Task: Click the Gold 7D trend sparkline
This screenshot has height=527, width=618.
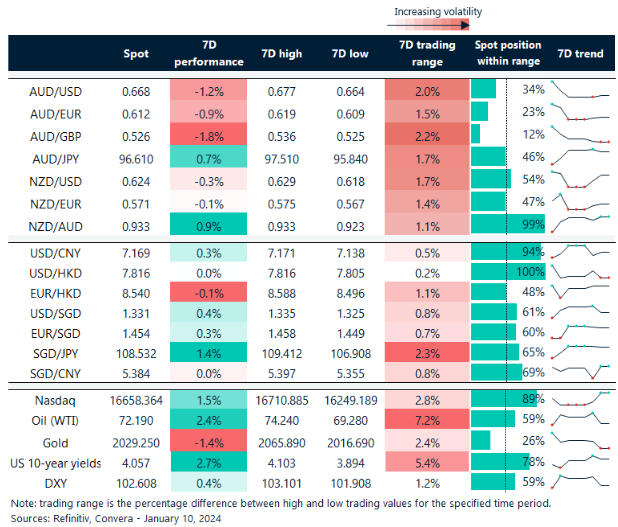Action: coord(581,440)
